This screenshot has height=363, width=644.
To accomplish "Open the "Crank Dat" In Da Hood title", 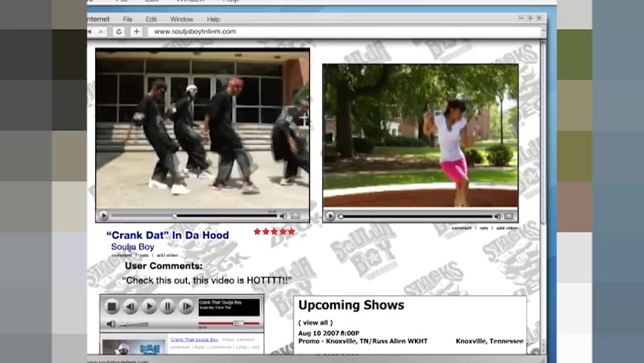I will 168,235.
